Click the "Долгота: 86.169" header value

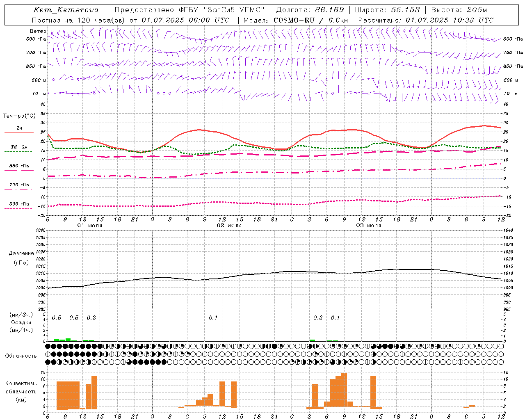click(310, 10)
